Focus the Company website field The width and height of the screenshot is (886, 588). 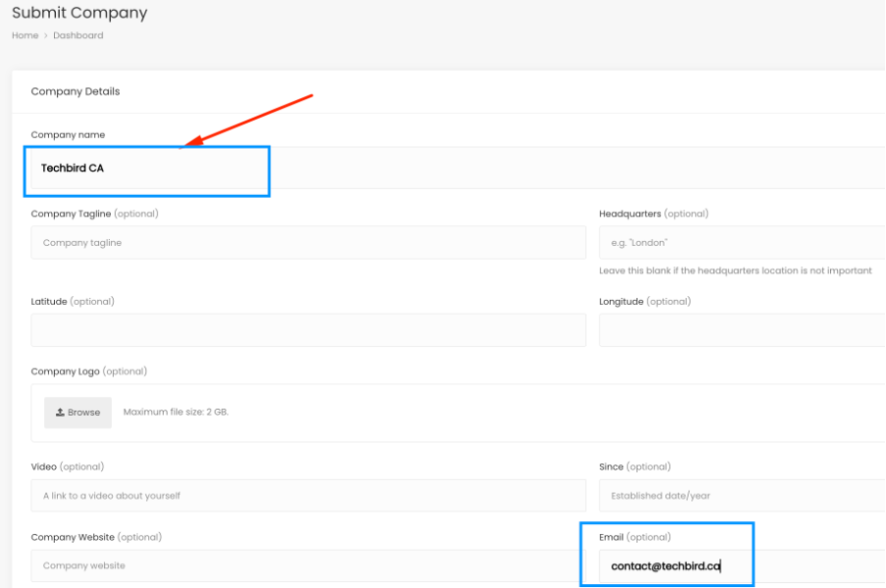tap(309, 565)
